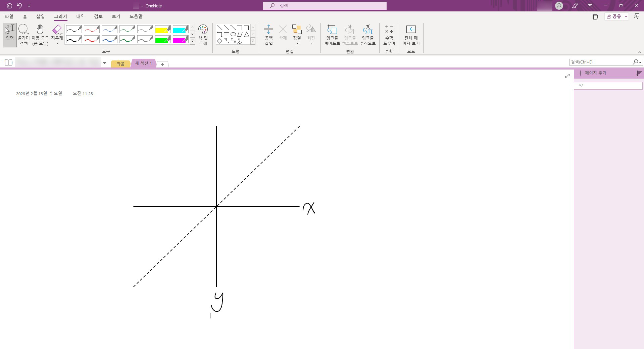The width and height of the screenshot is (644, 349).
Task: Select the 올가미 선택 lasso tool
Action: 23,35
